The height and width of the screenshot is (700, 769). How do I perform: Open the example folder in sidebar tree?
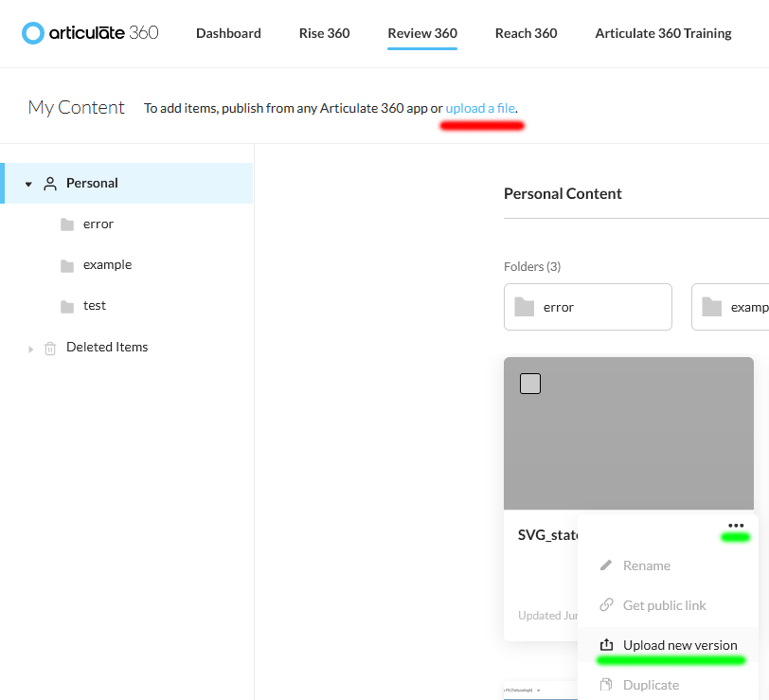[107, 265]
